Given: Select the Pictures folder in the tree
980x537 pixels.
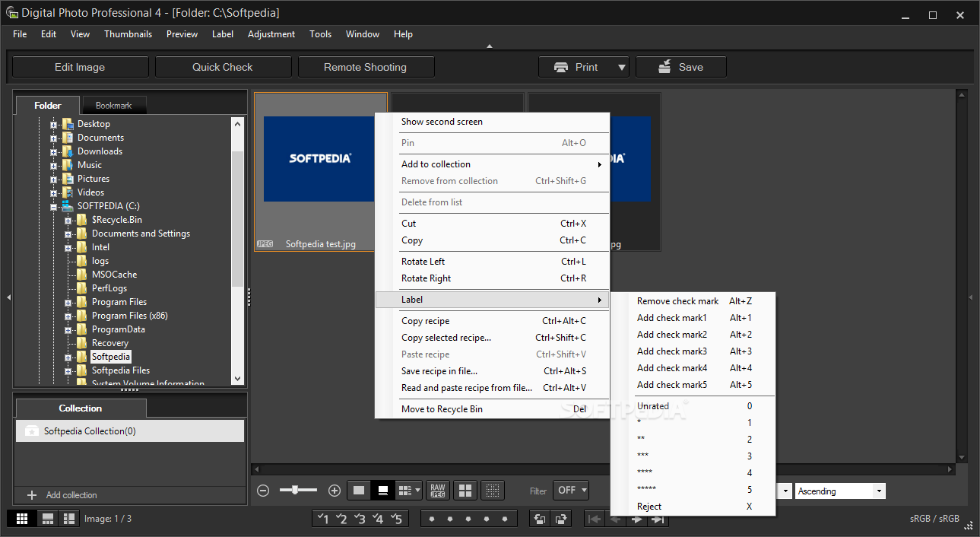Looking at the screenshot, I should pos(94,179).
